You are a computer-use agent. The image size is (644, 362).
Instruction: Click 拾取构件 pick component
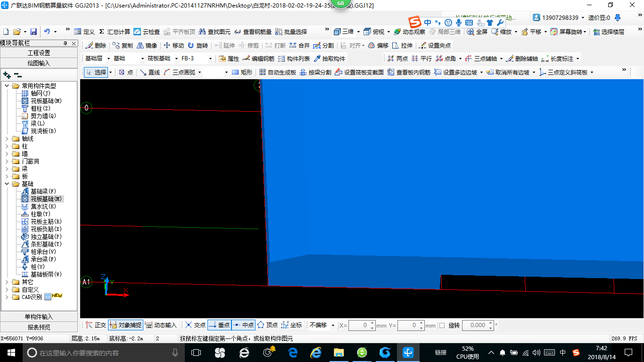[x=330, y=59]
